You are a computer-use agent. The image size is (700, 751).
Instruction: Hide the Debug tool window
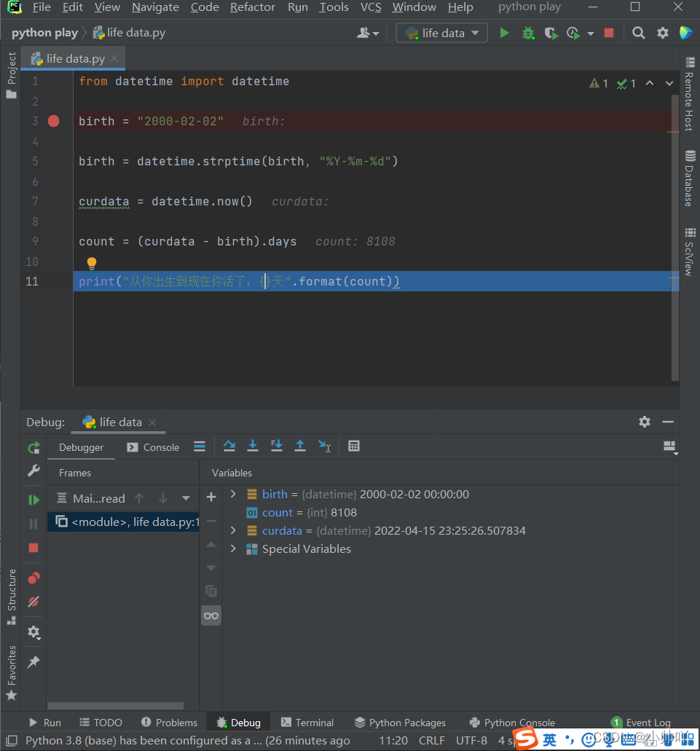668,422
